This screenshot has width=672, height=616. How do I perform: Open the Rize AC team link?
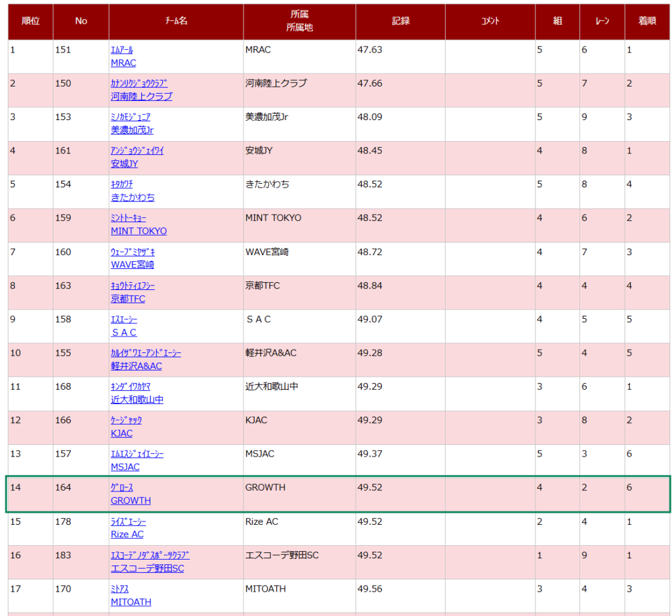[x=127, y=535]
